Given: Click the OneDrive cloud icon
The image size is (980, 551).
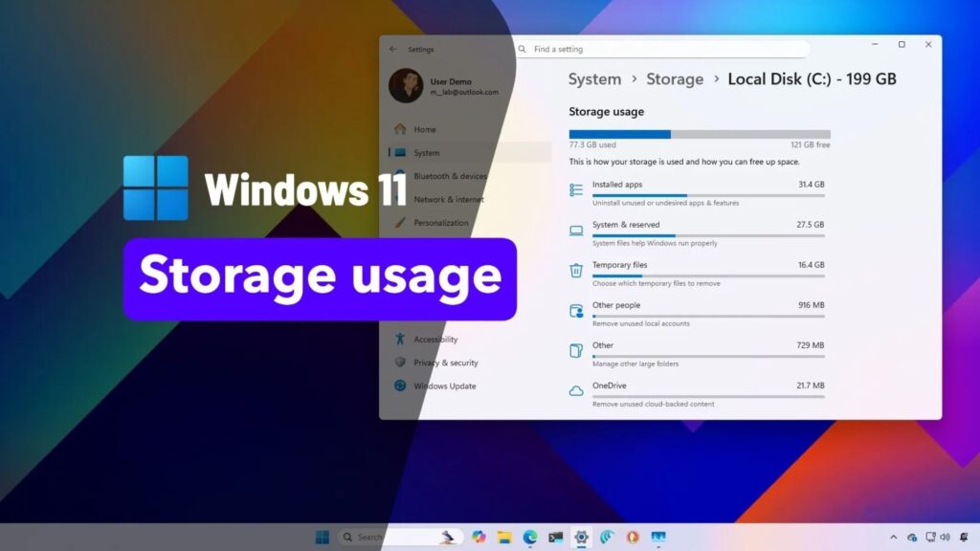Looking at the screenshot, I should point(576,391).
